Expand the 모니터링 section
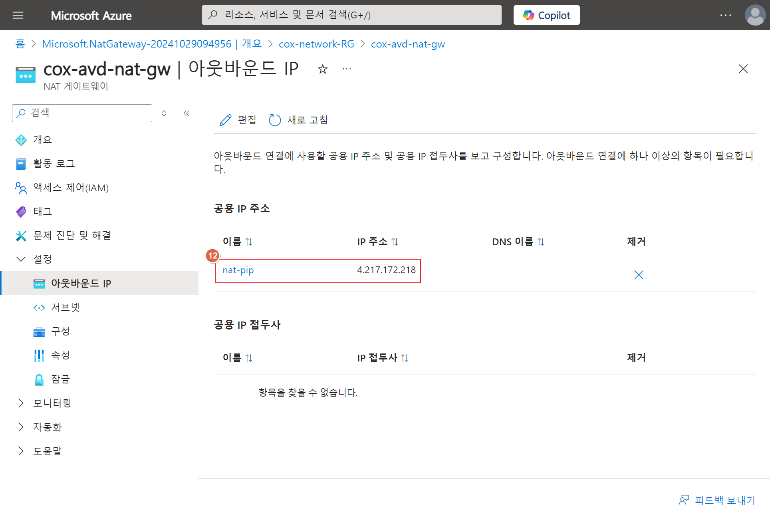The width and height of the screenshot is (770, 532). pos(21,403)
